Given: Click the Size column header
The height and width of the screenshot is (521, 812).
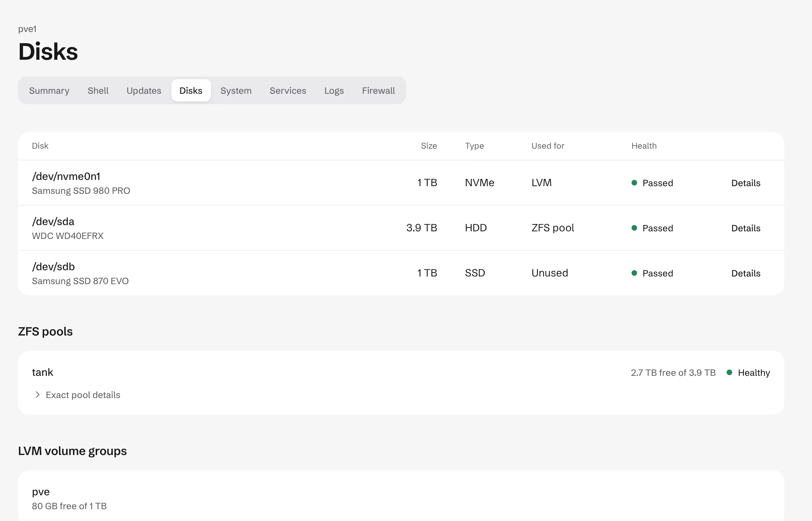Looking at the screenshot, I should pos(429,146).
